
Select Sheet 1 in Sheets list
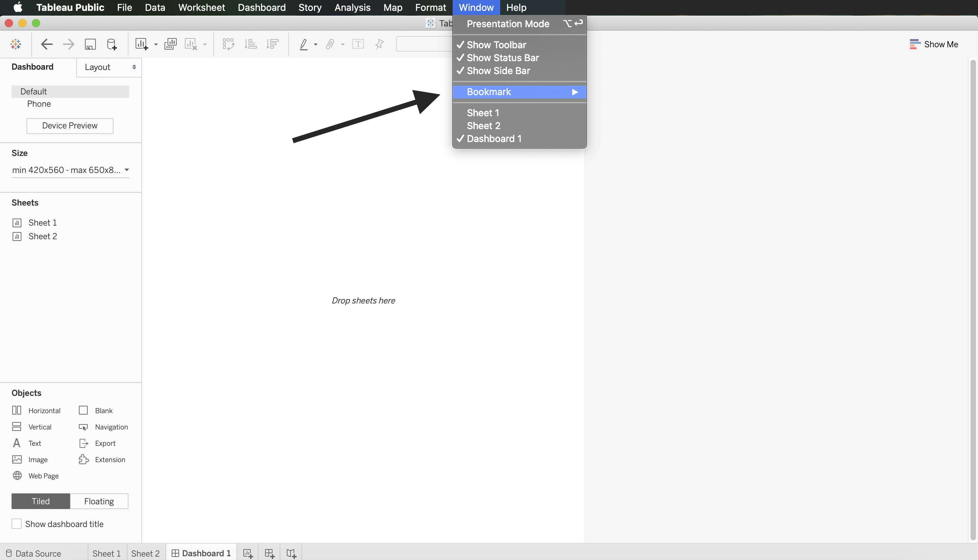point(42,223)
